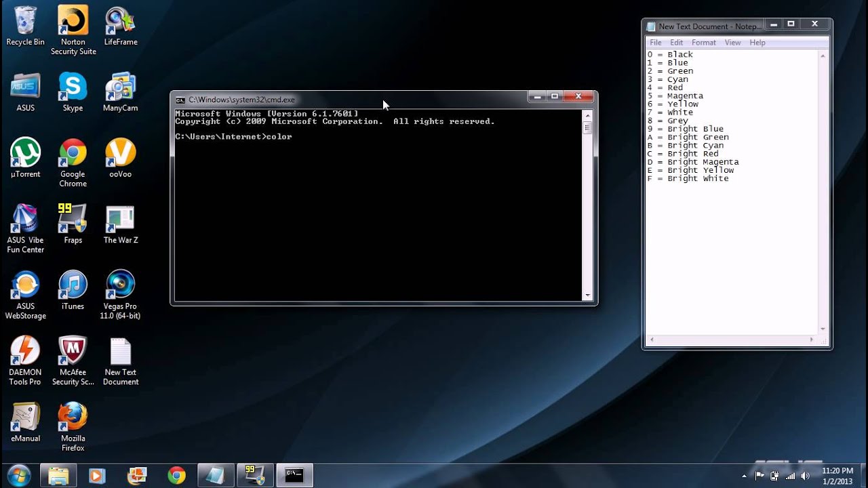Open Windows Media Player taskbar icon
Image resolution: width=868 pixels, height=488 pixels.
coord(97,475)
